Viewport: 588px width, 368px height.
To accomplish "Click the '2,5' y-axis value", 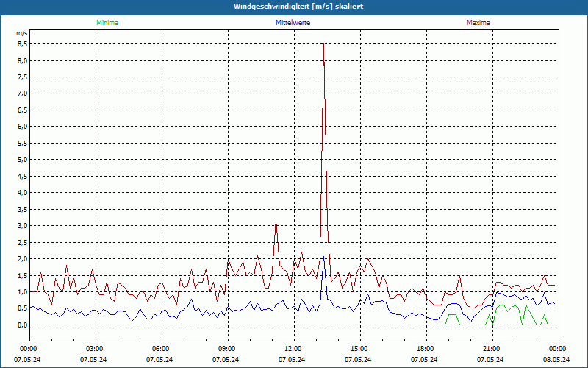I will [23, 242].
